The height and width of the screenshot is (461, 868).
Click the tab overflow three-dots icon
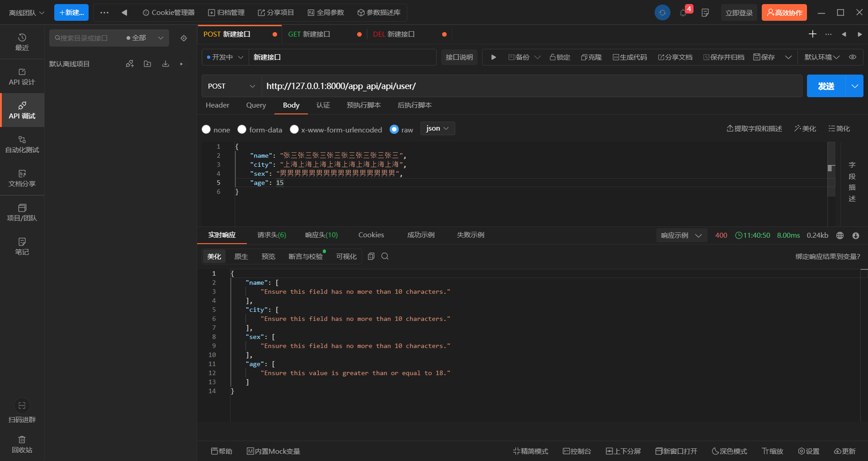(x=828, y=34)
